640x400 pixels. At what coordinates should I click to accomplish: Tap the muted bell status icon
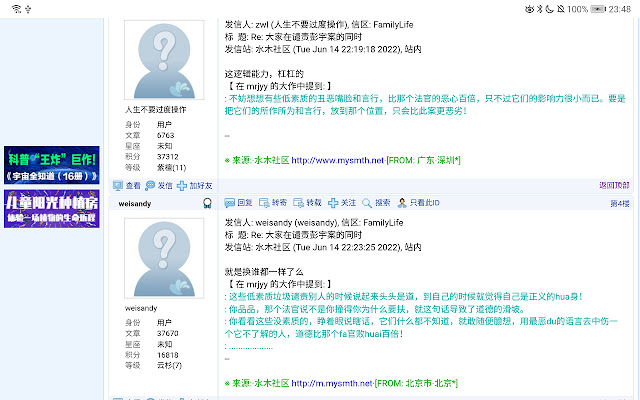(561, 9)
